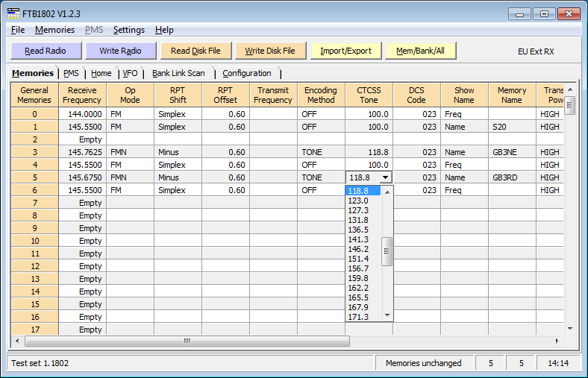Click the Write Radio button
This screenshot has width=588, height=378.
(120, 51)
